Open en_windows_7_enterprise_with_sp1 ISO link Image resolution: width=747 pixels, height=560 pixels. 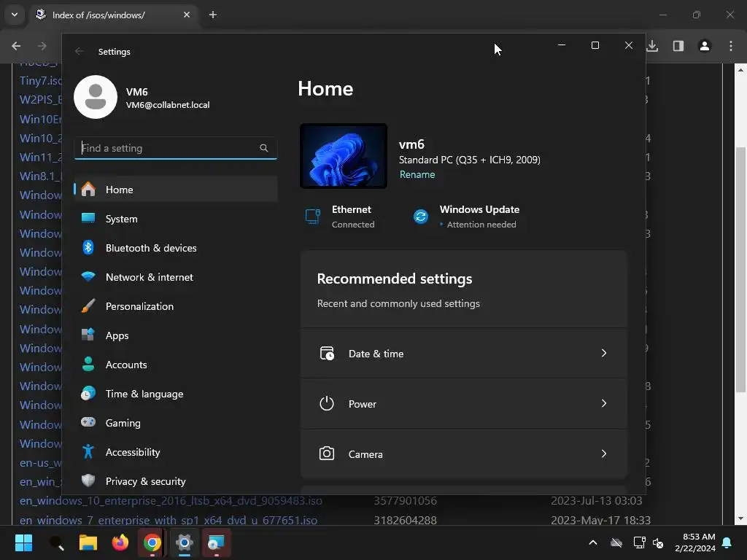[169, 520]
